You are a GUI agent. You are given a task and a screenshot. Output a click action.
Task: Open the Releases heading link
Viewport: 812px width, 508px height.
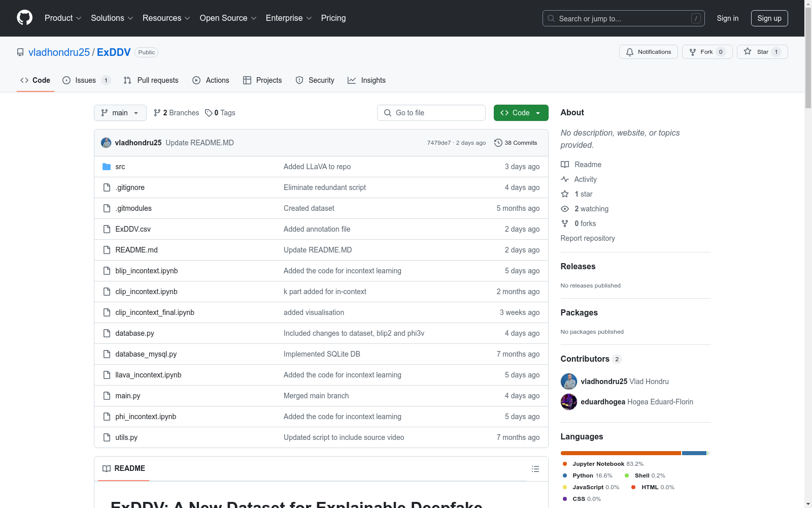[578, 266]
